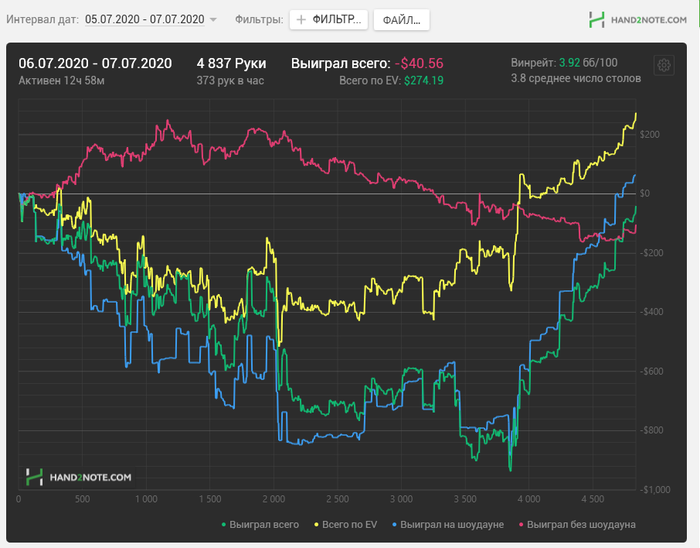The image size is (700, 548).
Task: Open date range 05.07.2020 - 07.07.2020 selector
Action: (x=145, y=20)
